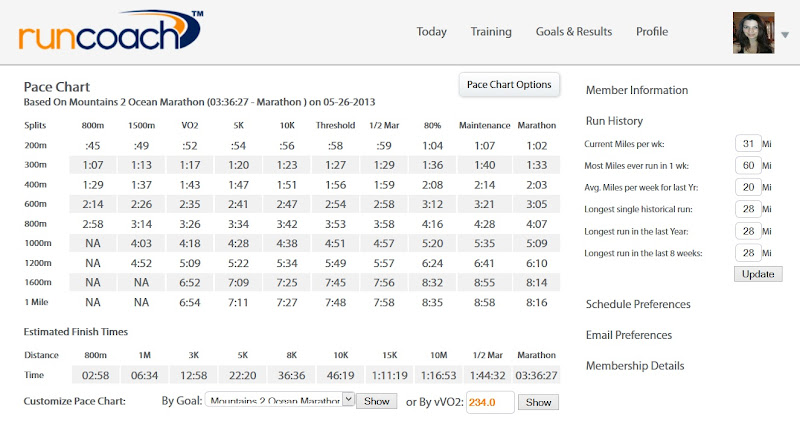800x427 pixels.
Task: Click the 22:20 estimated 5K finish time
Action: [x=242, y=375]
